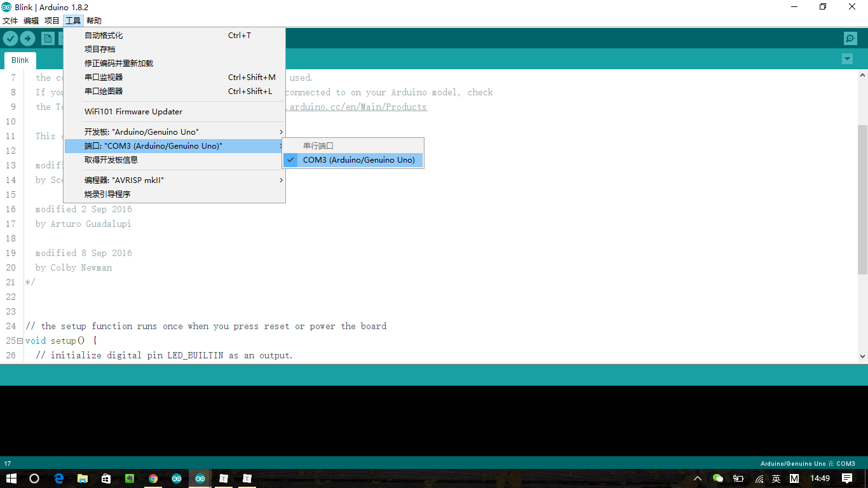
Task: Open Evernote from the taskbar
Action: (x=129, y=478)
